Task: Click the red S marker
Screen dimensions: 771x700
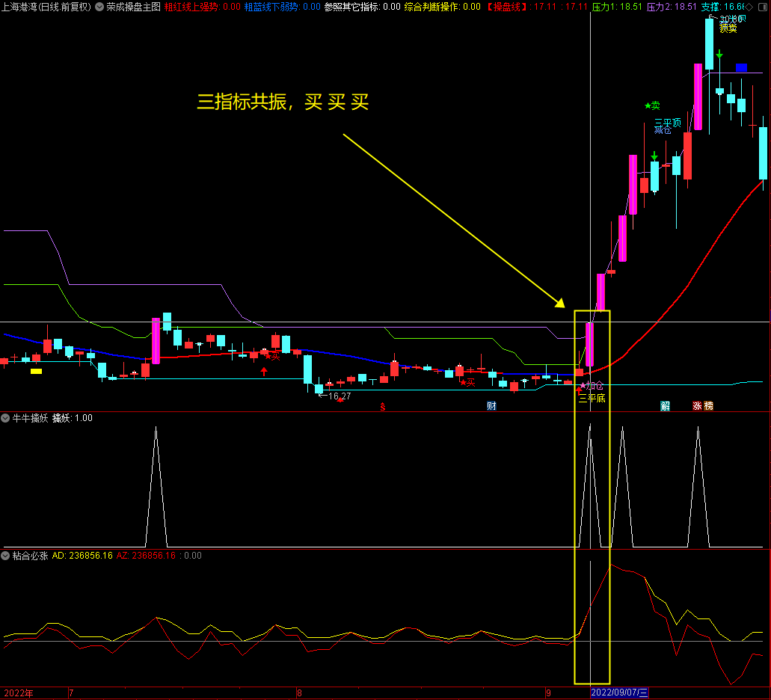Action: click(383, 407)
